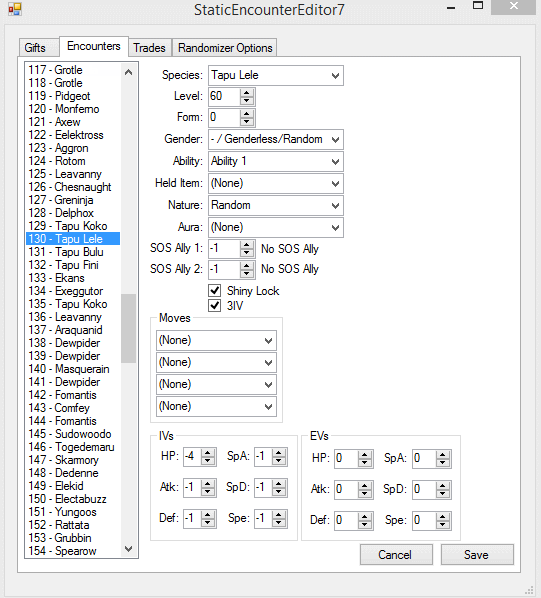Select 132 - Tapu Fini in the list

73,265
